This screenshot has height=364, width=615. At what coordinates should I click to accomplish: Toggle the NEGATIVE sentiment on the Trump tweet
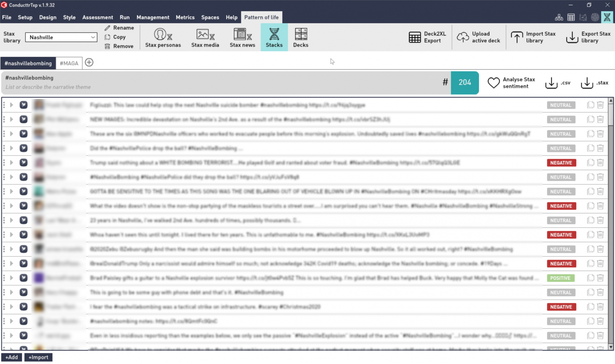[561, 162]
